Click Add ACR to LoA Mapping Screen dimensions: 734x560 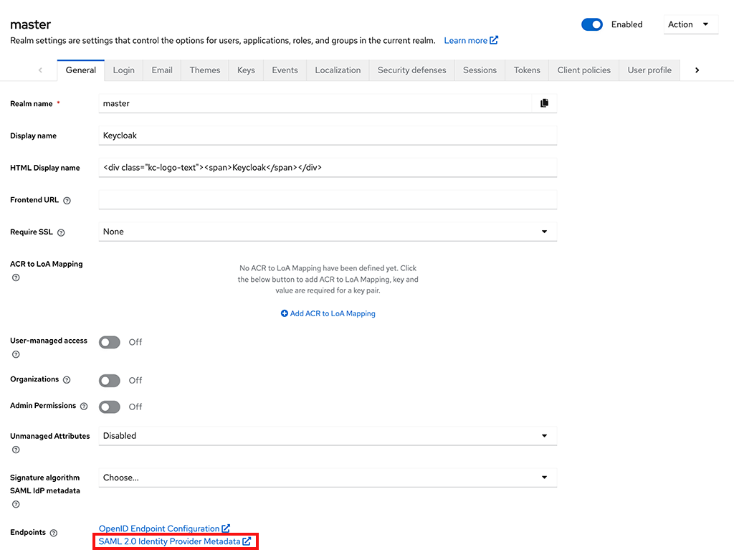coord(328,313)
